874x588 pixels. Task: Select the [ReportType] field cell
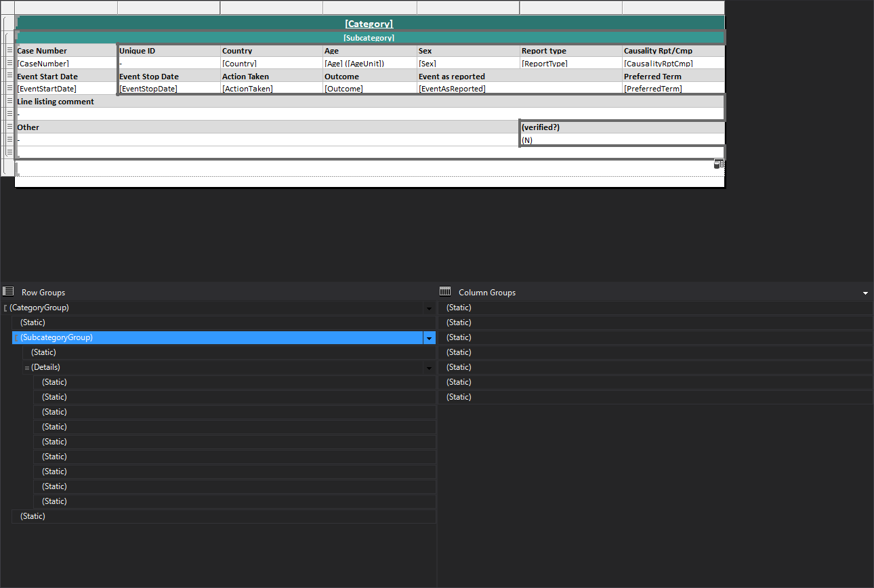(x=571, y=63)
